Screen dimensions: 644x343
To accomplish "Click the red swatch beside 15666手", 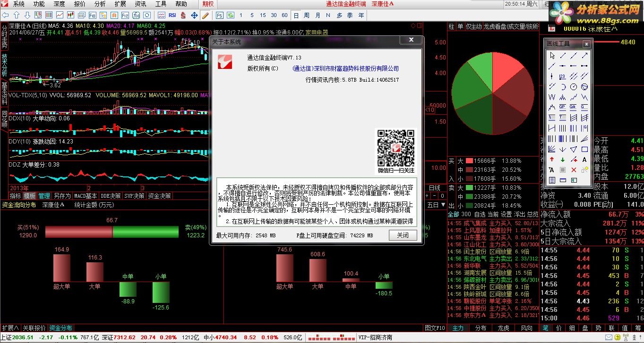I will tap(469, 161).
